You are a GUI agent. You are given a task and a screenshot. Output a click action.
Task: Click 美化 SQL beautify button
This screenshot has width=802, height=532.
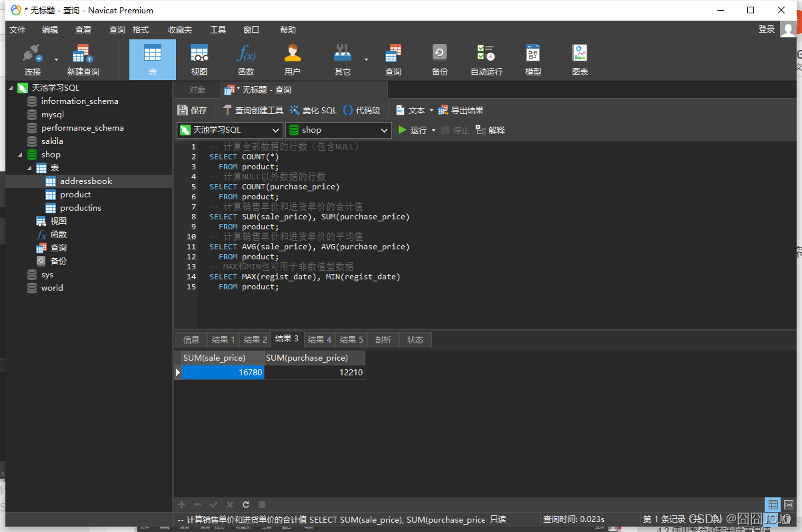[313, 111]
